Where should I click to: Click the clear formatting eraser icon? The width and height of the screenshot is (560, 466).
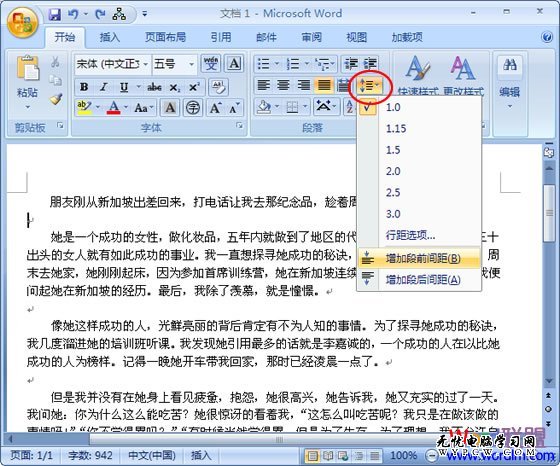click(218, 87)
